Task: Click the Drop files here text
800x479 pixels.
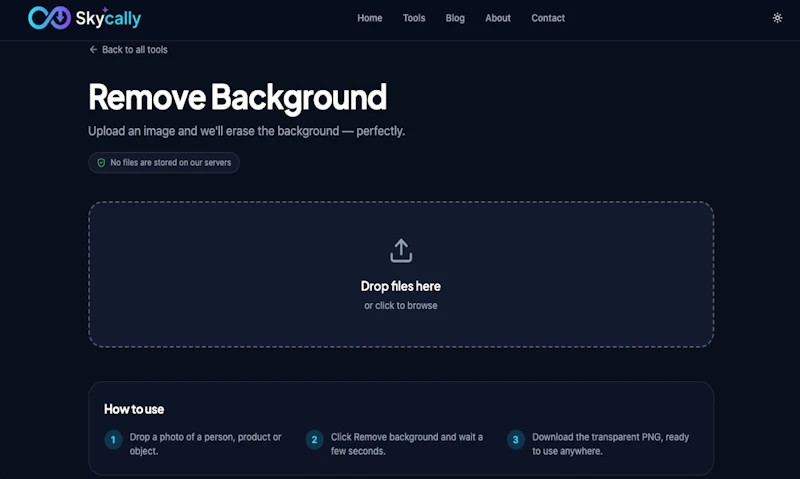Action: point(401,286)
